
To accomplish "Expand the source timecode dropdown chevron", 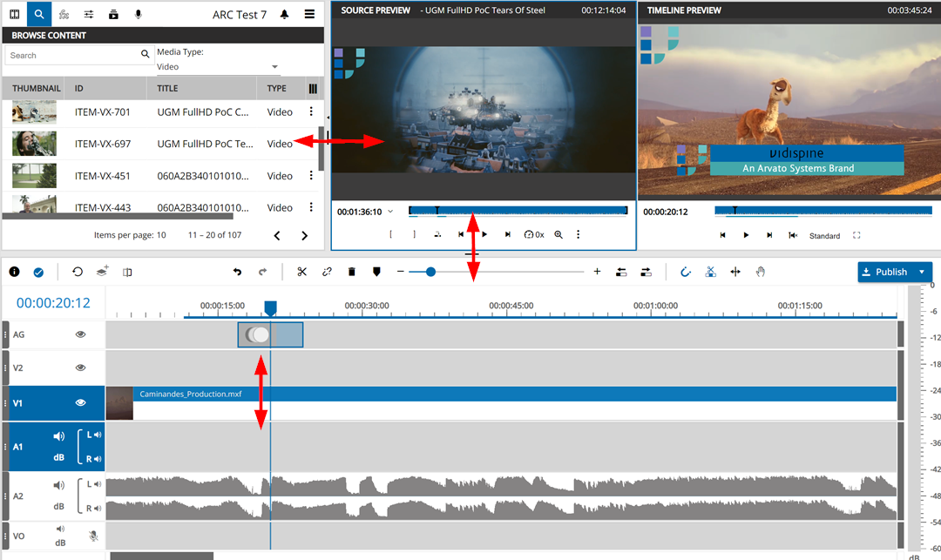I will coord(390,212).
